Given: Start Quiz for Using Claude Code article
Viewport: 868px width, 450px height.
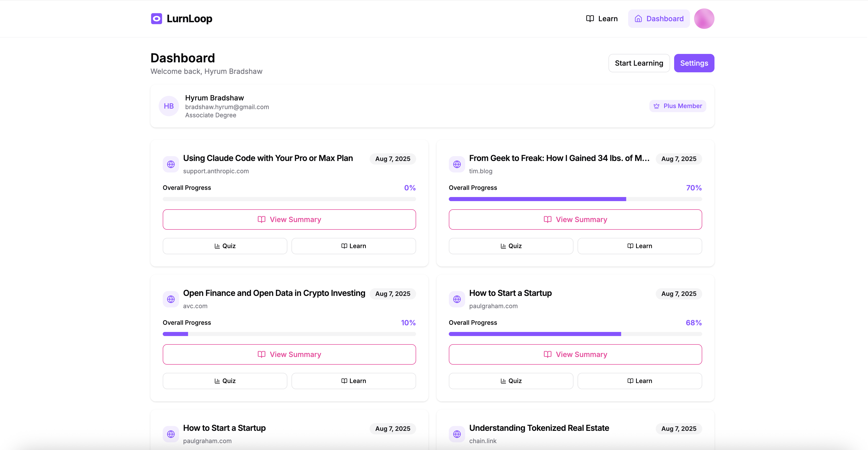Looking at the screenshot, I should point(225,246).
